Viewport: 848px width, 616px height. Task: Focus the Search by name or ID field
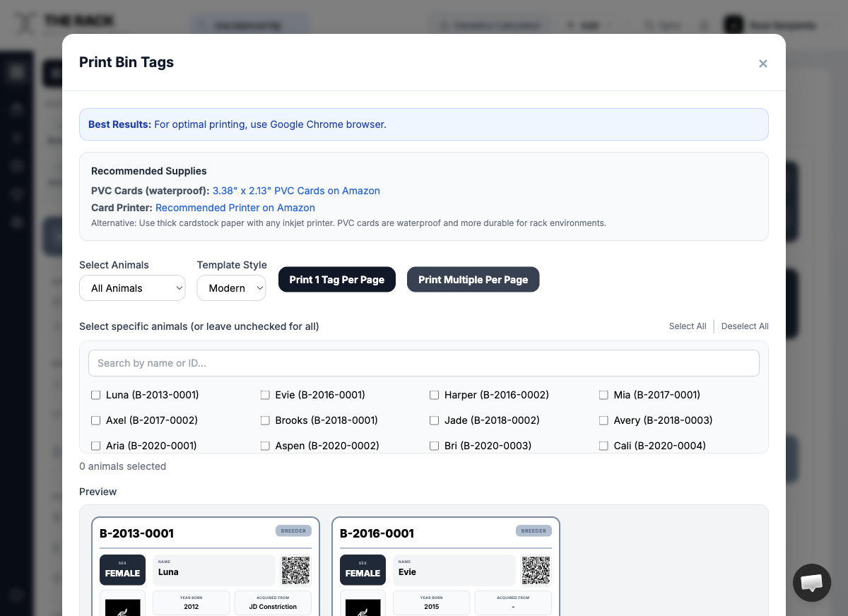point(424,363)
